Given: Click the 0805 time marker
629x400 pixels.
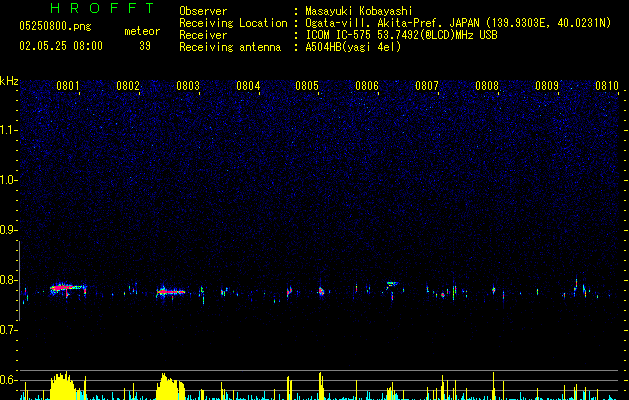Looking at the screenshot, I should tap(307, 86).
